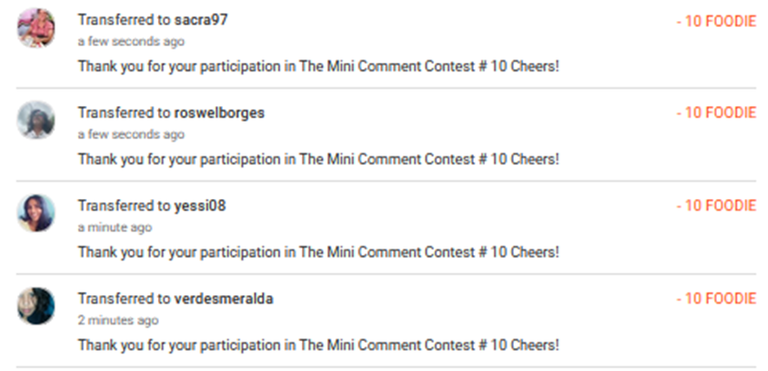Visit the verdesmeralda username link
Screen dimensions: 768x371
(224, 298)
